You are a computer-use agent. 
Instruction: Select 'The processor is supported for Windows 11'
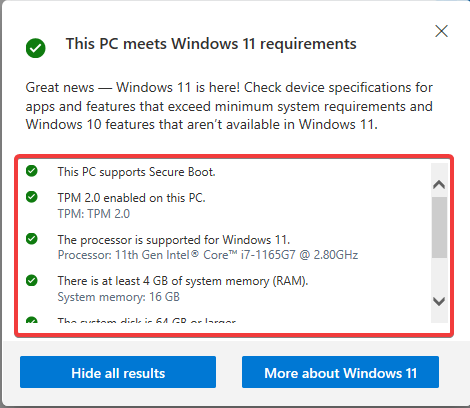click(x=174, y=240)
